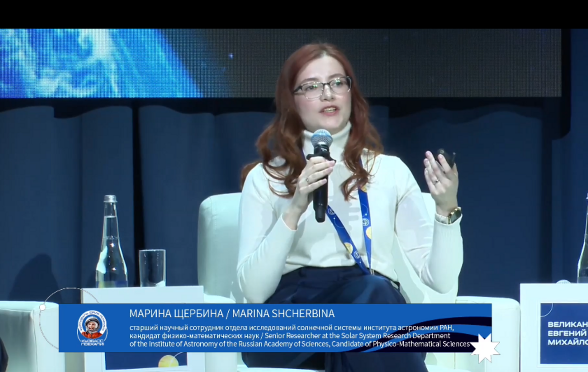Click the microphone head
Viewport: 588px width, 372px height.
point(322,138)
